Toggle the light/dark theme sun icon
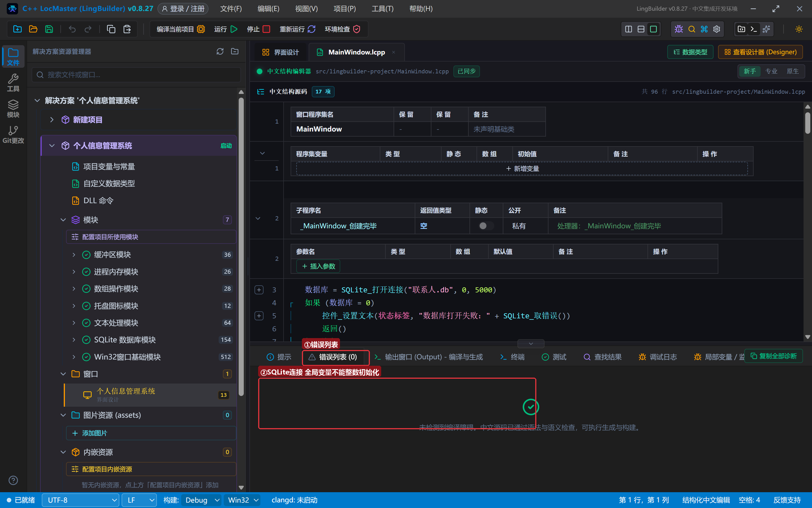Image resolution: width=812 pixels, height=508 pixels. [799, 29]
